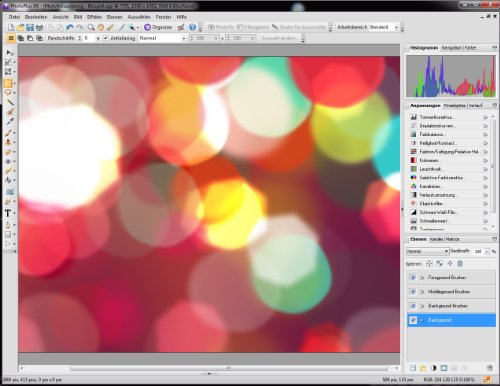Open the Effekte menu
500x386 pixels.
click(x=94, y=17)
